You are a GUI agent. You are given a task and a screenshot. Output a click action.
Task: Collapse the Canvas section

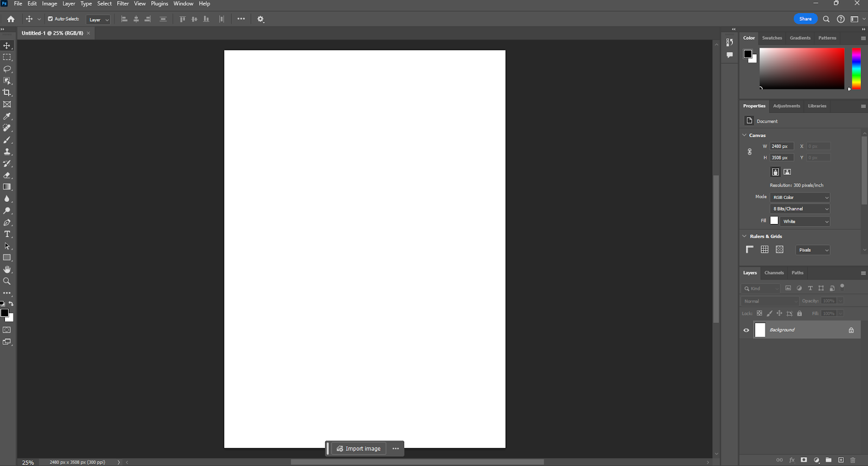745,135
